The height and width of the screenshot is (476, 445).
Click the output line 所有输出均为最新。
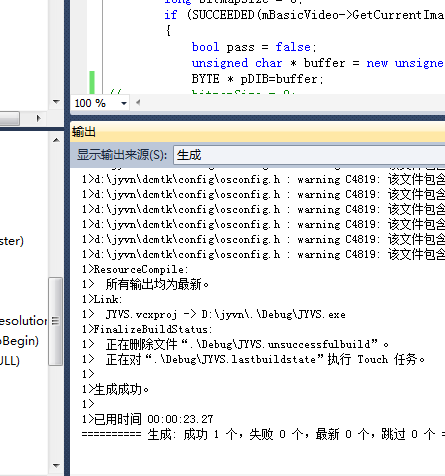(145, 284)
